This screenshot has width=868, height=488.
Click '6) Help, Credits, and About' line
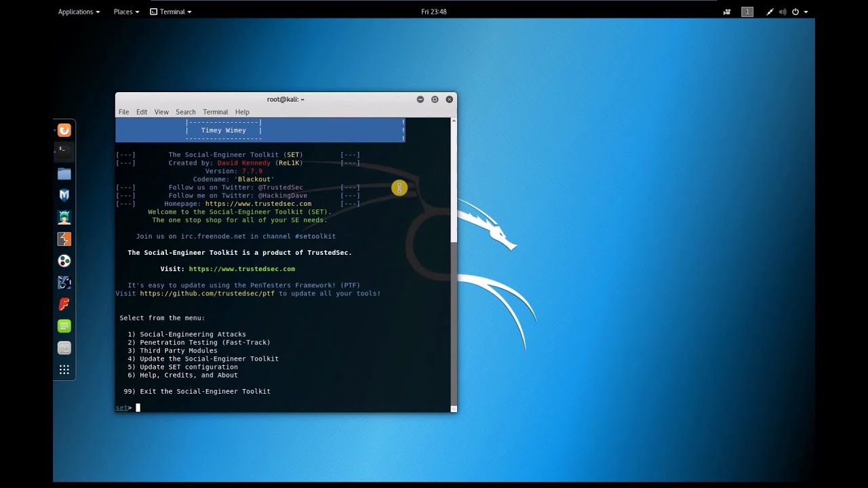(x=182, y=375)
